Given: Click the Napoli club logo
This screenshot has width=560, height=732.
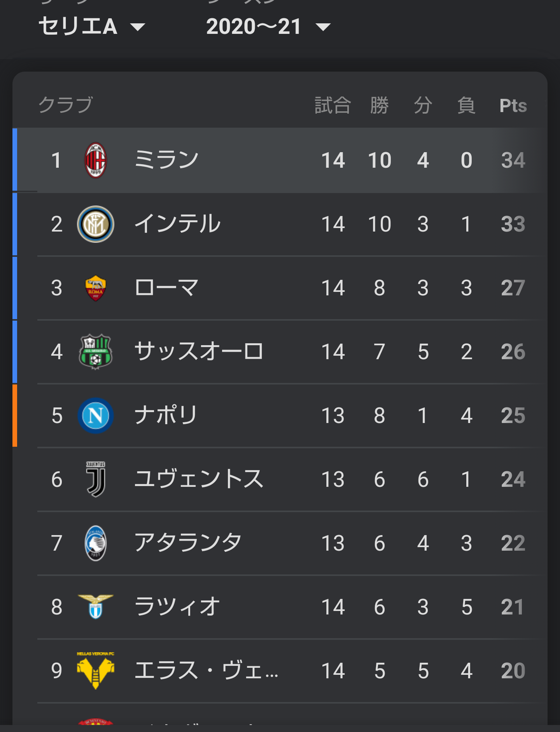Looking at the screenshot, I should point(96,416).
